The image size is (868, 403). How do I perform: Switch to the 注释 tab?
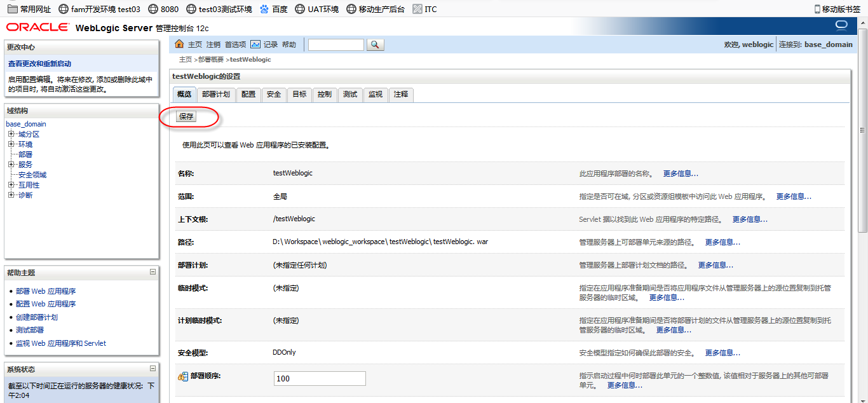(x=401, y=94)
